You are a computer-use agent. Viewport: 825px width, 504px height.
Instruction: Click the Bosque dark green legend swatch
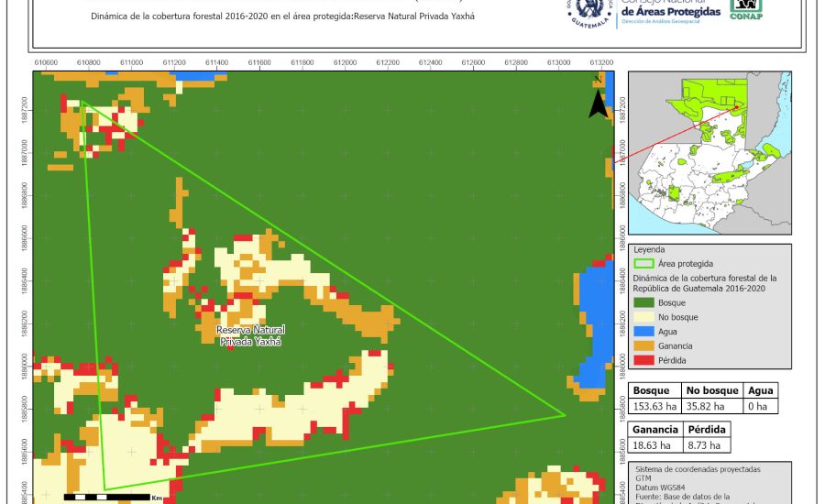[643, 302]
